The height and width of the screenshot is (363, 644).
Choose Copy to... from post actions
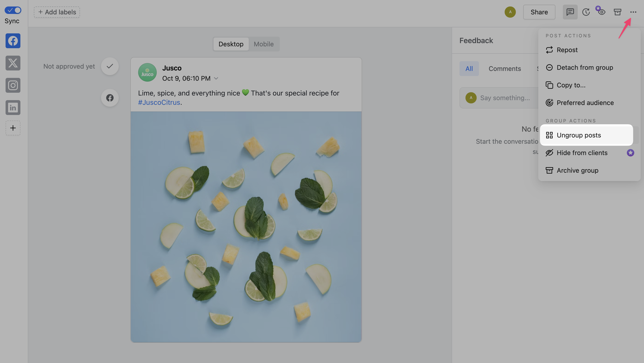pos(571,85)
